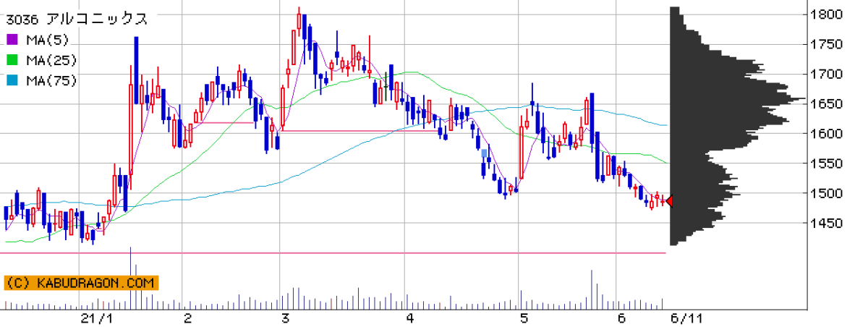Click the month 3 axis label
The height and width of the screenshot is (327, 868).
[286, 318]
